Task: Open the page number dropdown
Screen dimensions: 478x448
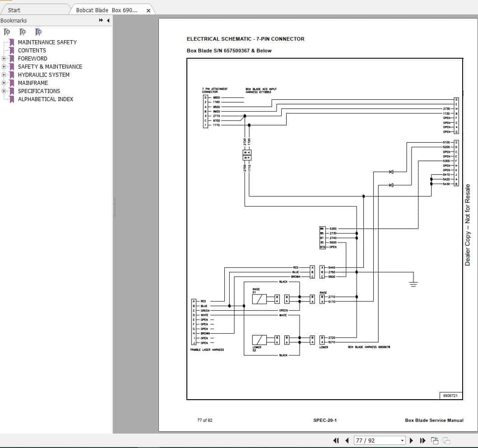Action: point(402,440)
